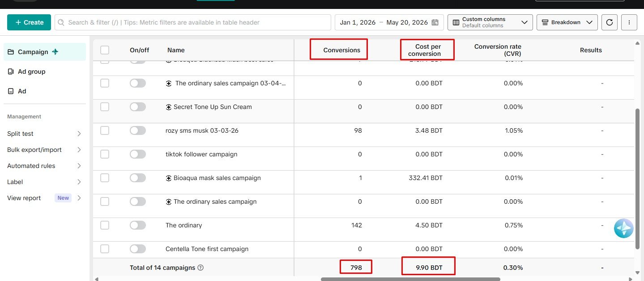Tick checkbox for tiktok follower campaign
Viewport: 644px width, 281px height.
105,154
